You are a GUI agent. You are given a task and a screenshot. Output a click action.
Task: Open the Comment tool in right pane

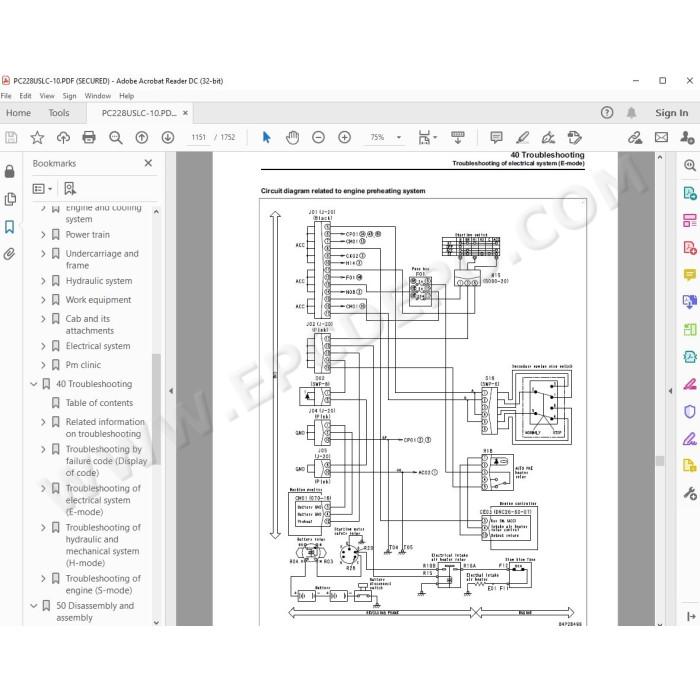pos(690,275)
